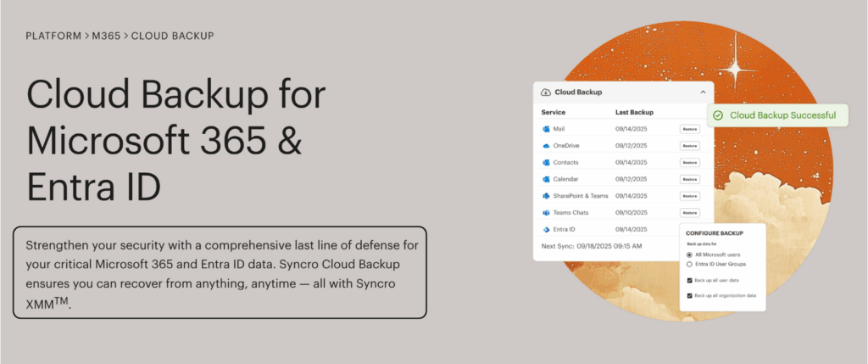Restore the Calendar backup
The height and width of the screenshot is (364, 868).
click(690, 179)
